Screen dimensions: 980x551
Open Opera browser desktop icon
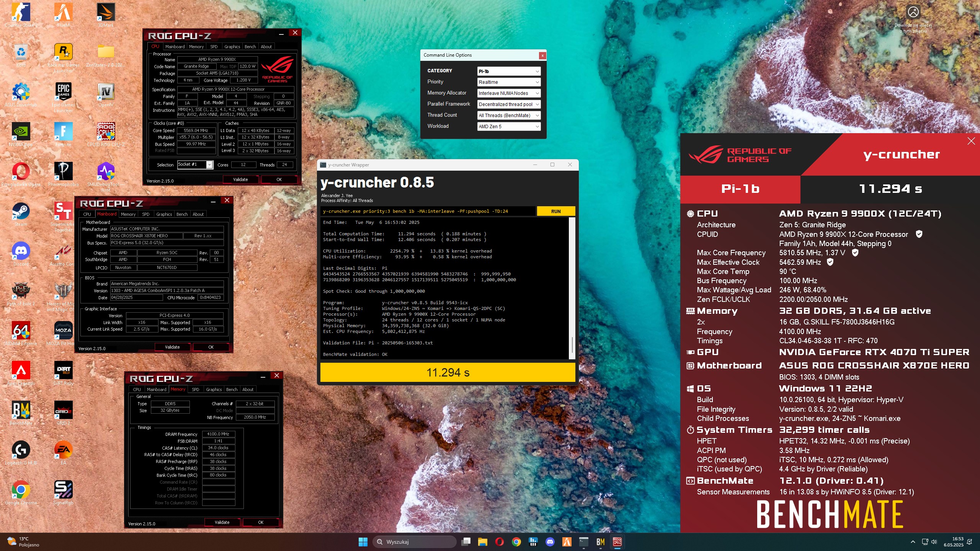click(21, 174)
